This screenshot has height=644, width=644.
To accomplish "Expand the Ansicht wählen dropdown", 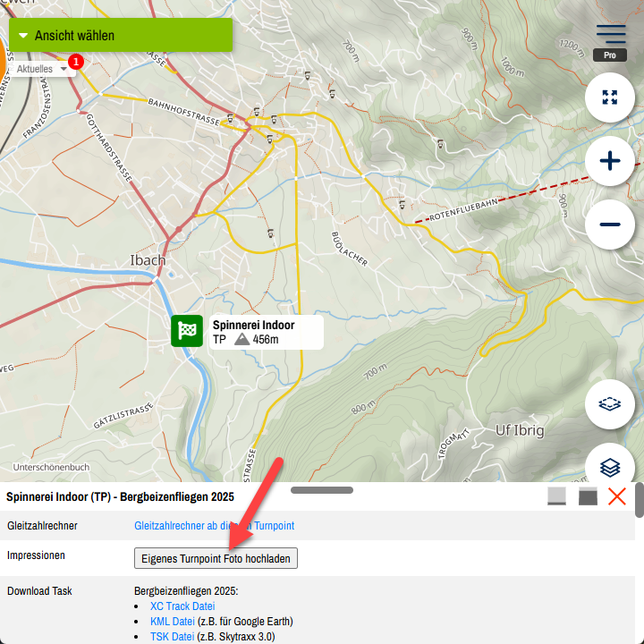I will [120, 36].
